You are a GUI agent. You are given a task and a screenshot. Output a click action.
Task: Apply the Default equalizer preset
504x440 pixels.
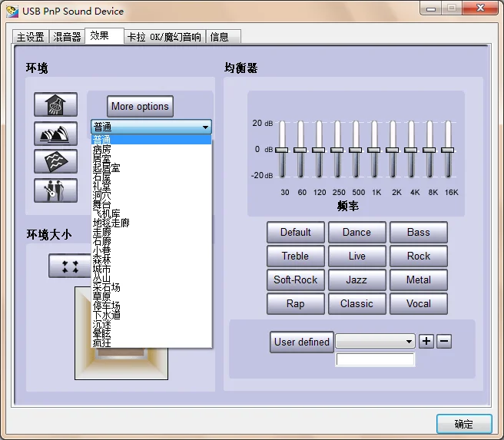(x=296, y=232)
